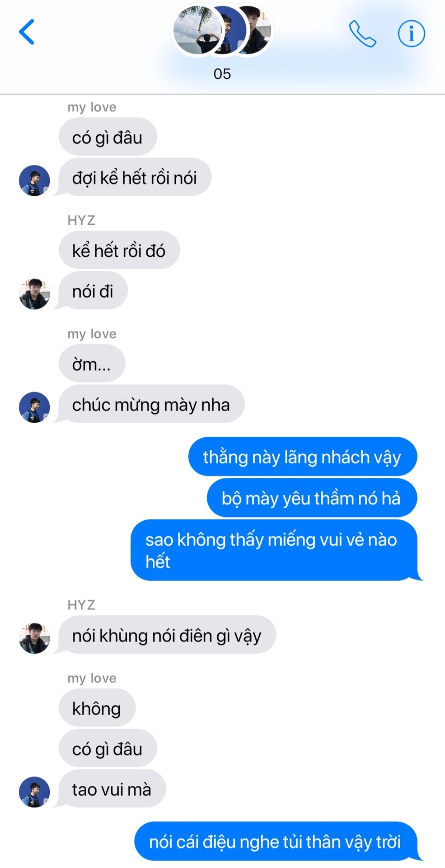Select the first 'có gì đâu' message
The width and height of the screenshot is (445, 868).
pyautogui.click(x=108, y=137)
